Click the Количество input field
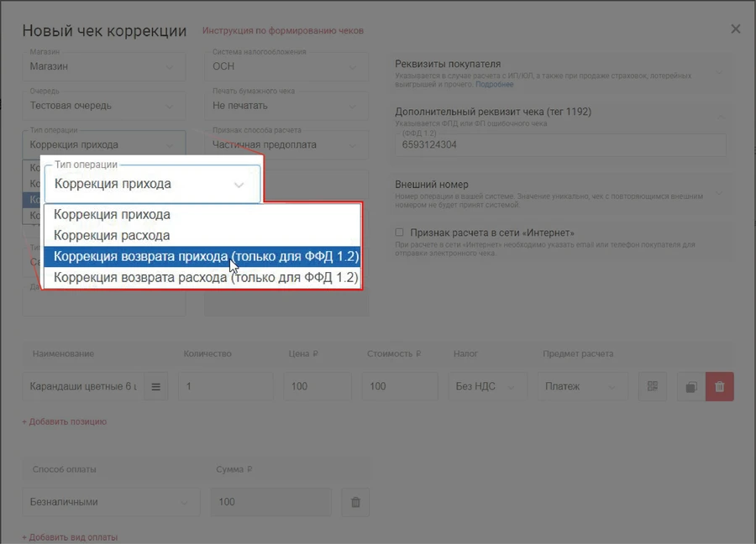The image size is (756, 544). click(225, 387)
